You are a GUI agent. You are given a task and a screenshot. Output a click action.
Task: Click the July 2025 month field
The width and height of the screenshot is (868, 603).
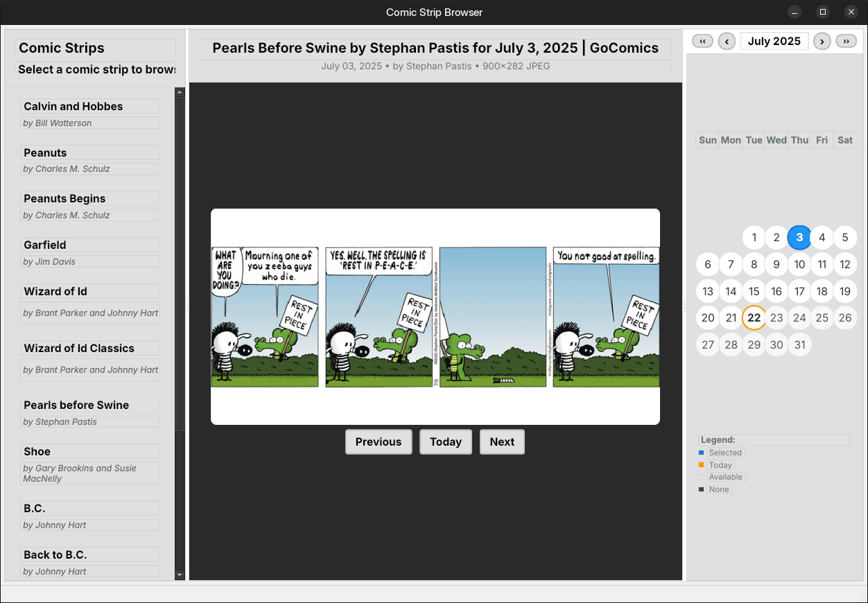(x=774, y=42)
